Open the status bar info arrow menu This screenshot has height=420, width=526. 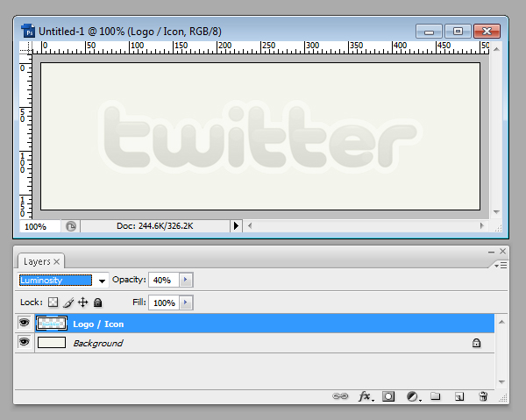236,225
